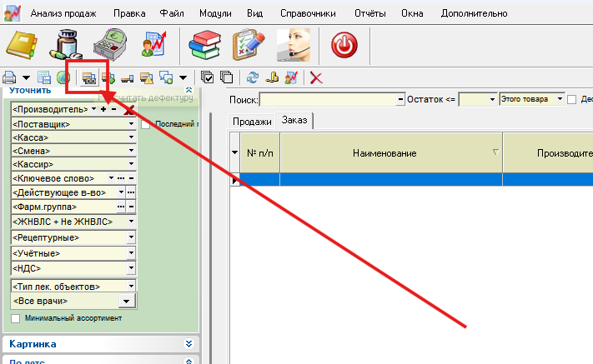This screenshot has height=364, width=593.
Task: Click the large sales analysis chart icon
Action: coord(154,44)
